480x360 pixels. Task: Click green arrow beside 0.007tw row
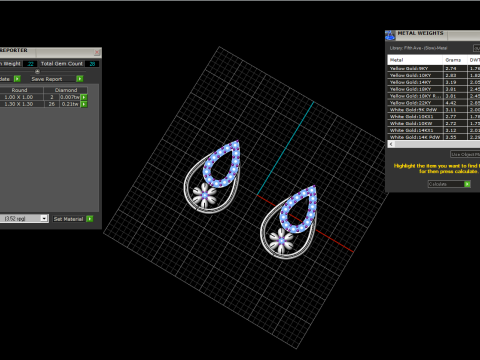tap(84, 97)
